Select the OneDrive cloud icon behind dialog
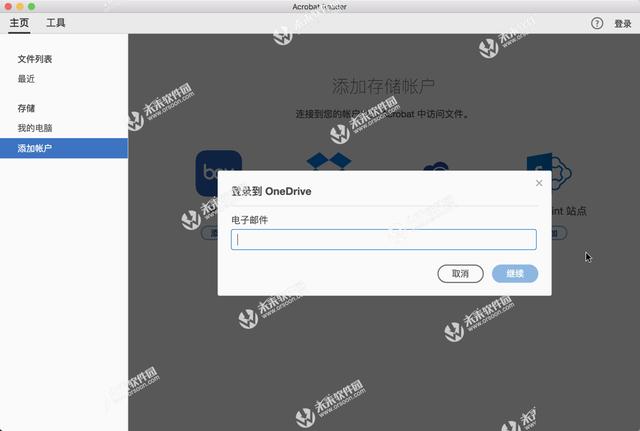The height and width of the screenshot is (431, 640). 436,167
